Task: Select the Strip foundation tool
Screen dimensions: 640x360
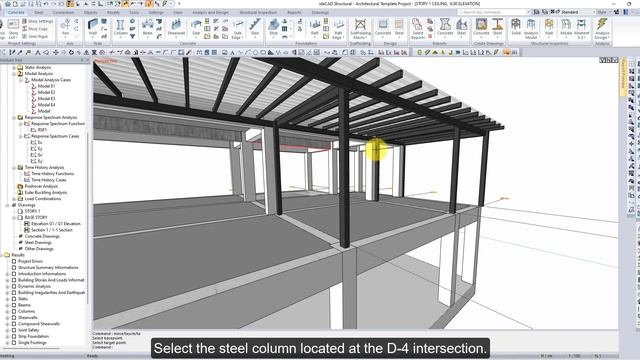Action: tap(273, 27)
